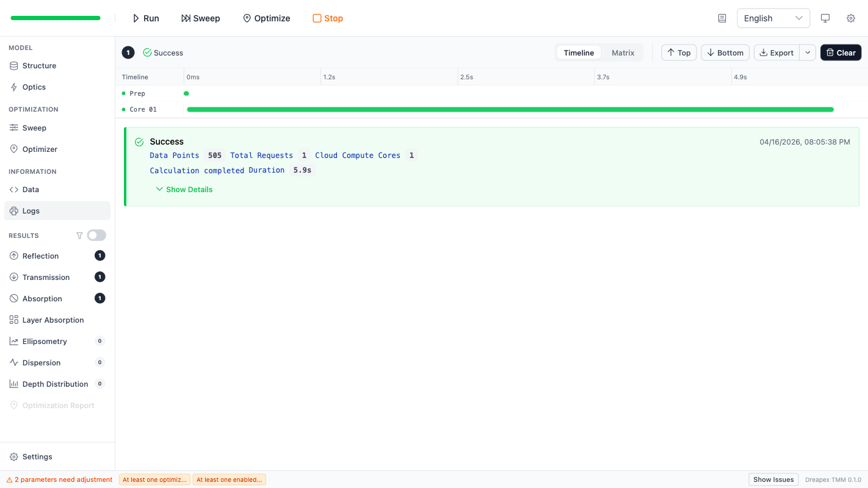
Task: Click the Core 01 timeline bar
Action: (x=510, y=109)
